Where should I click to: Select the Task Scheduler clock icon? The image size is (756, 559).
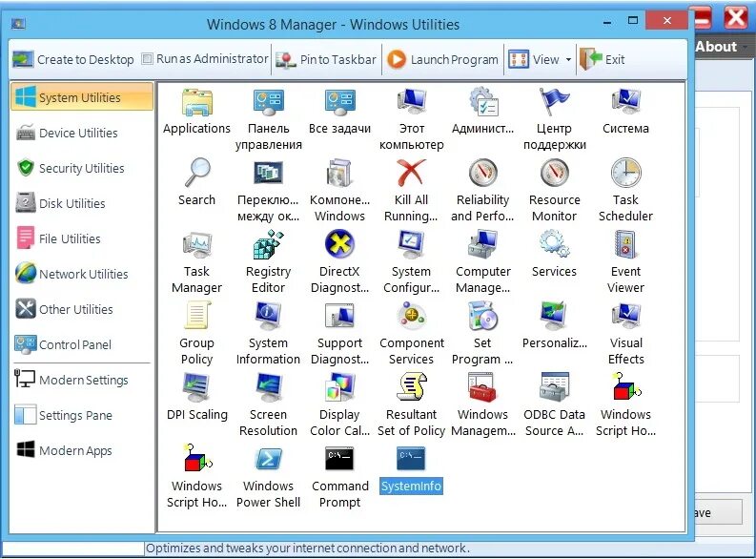coord(625,173)
